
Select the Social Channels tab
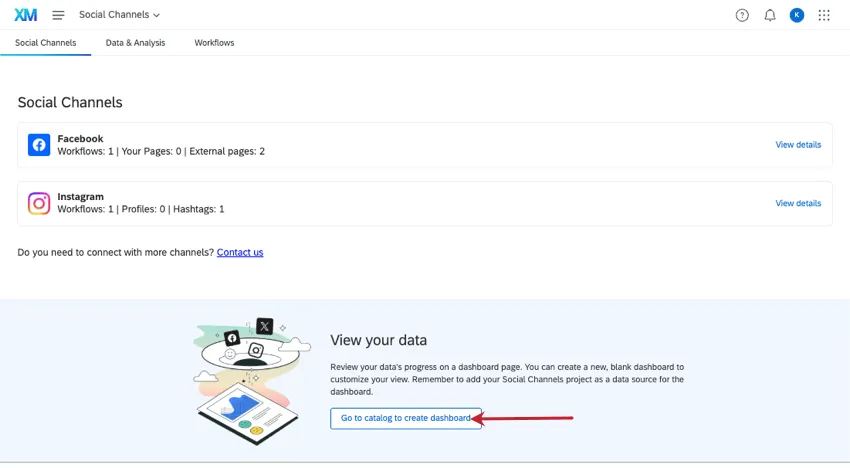(45, 43)
